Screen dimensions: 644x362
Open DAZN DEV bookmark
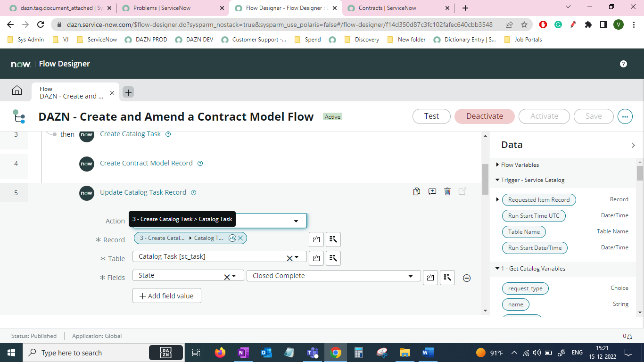click(194, 40)
